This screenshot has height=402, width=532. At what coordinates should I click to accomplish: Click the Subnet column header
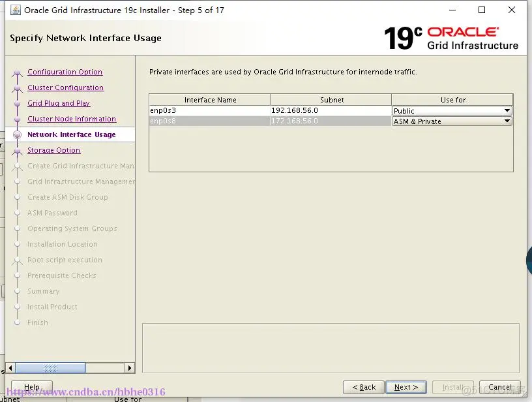pos(331,100)
